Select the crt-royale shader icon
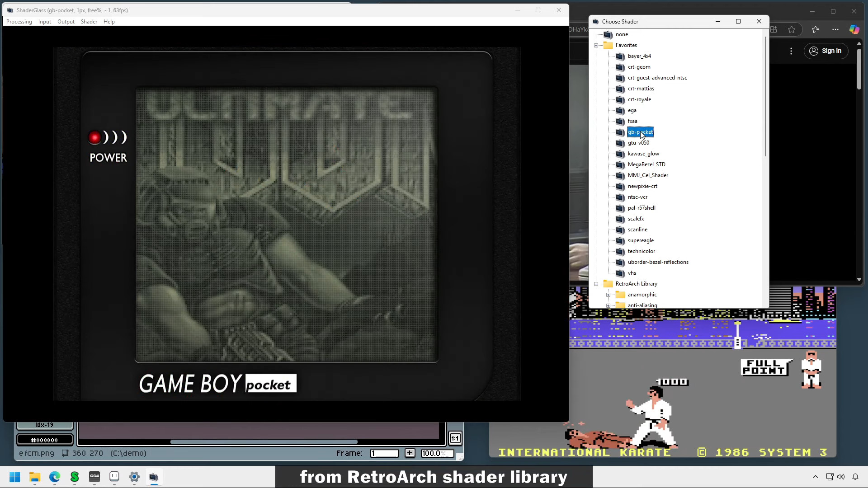868x488 pixels. point(620,99)
